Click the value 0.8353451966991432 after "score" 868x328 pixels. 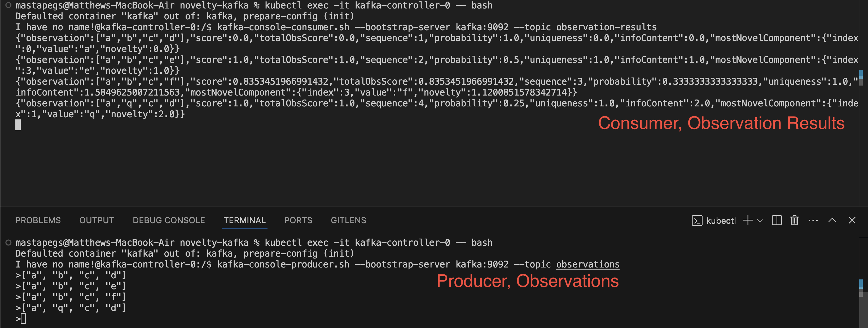click(x=280, y=81)
